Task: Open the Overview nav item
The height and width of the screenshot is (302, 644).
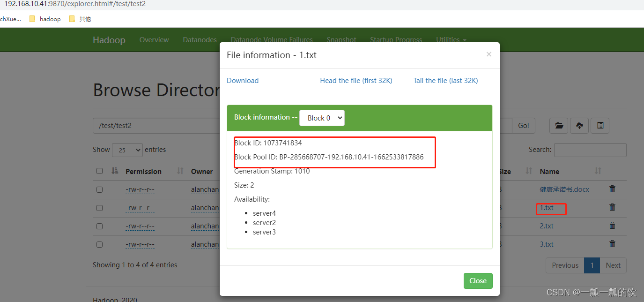Action: coord(154,40)
